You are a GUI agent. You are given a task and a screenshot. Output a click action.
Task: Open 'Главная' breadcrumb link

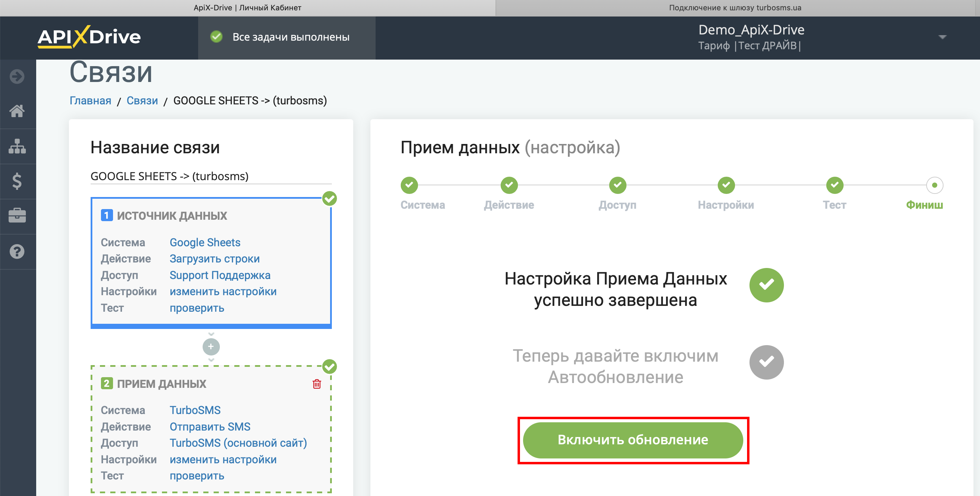click(90, 101)
